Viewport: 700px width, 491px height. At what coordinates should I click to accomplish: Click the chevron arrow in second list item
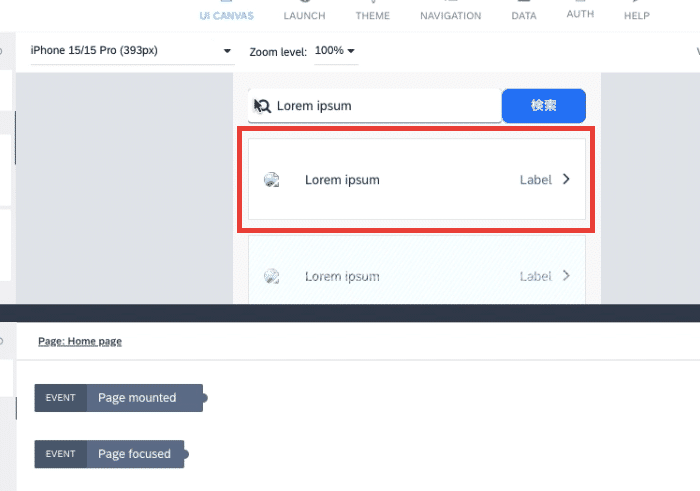point(566,275)
